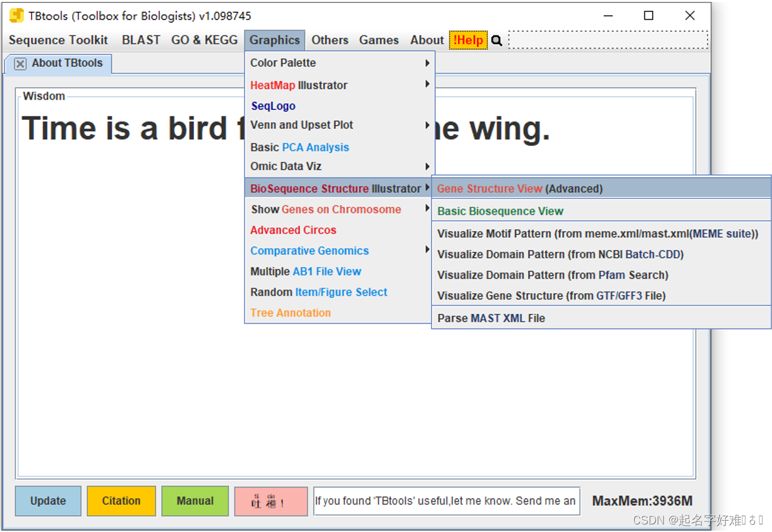The width and height of the screenshot is (772, 532).
Task: Click the search input field in menu bar
Action: pyautogui.click(x=608, y=40)
